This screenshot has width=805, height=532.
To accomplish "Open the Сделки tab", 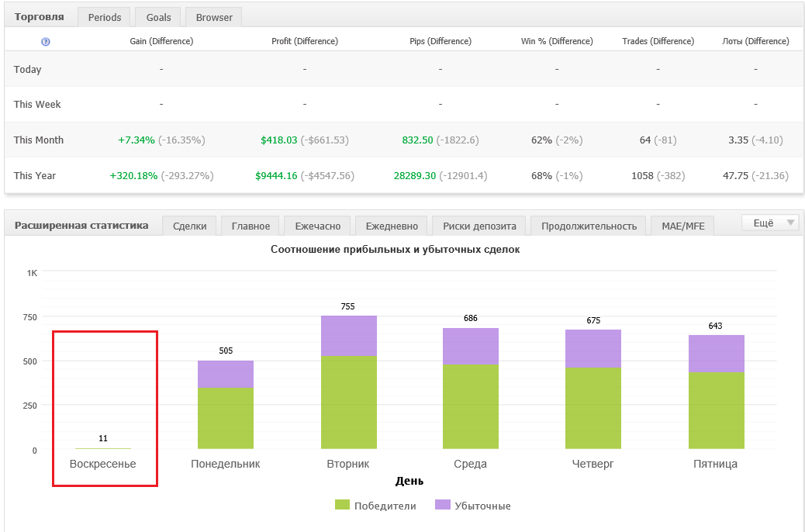I will click(189, 226).
